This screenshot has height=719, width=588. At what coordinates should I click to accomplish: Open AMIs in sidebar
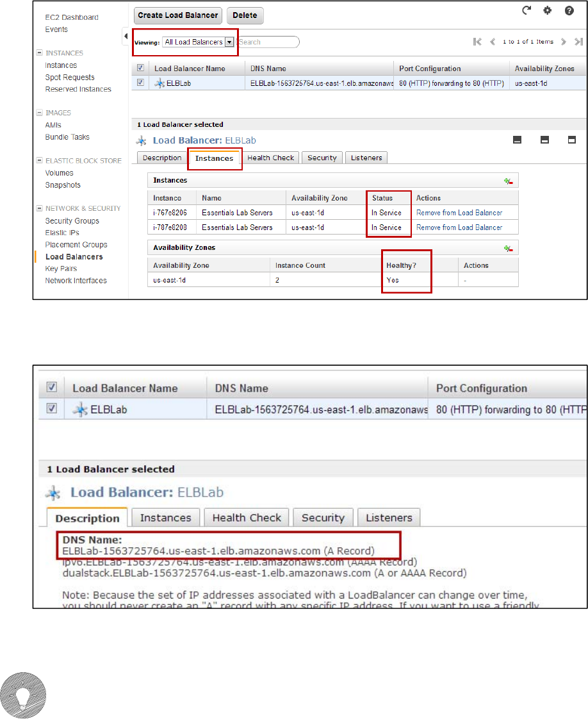(53, 125)
